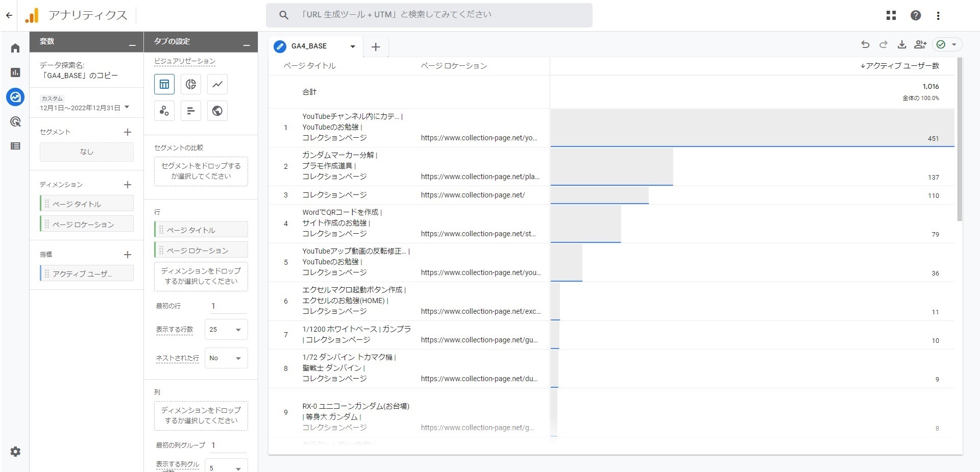This screenshot has width=980, height=472.
Task: Click the row dimension drop zone
Action: pyautogui.click(x=201, y=277)
